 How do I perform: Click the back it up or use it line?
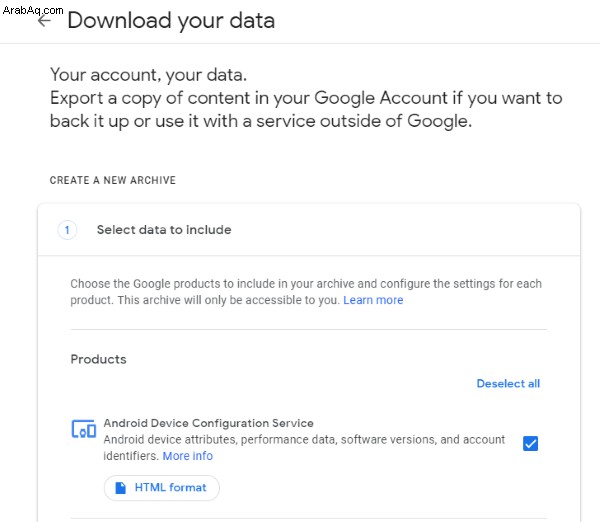tap(261, 121)
